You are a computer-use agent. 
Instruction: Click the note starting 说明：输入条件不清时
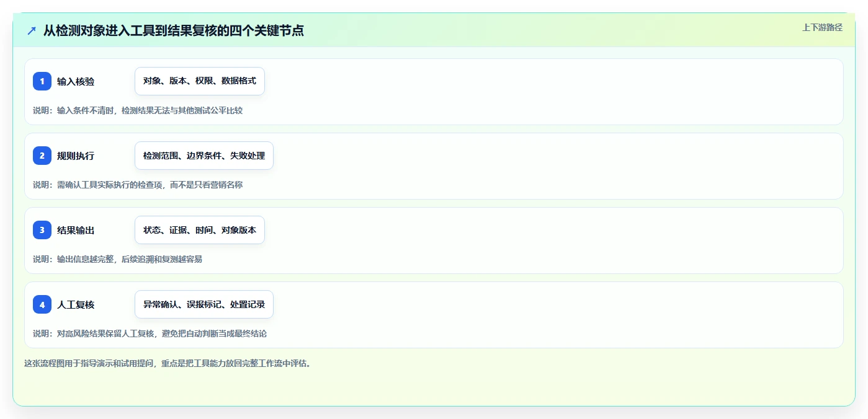(x=138, y=110)
